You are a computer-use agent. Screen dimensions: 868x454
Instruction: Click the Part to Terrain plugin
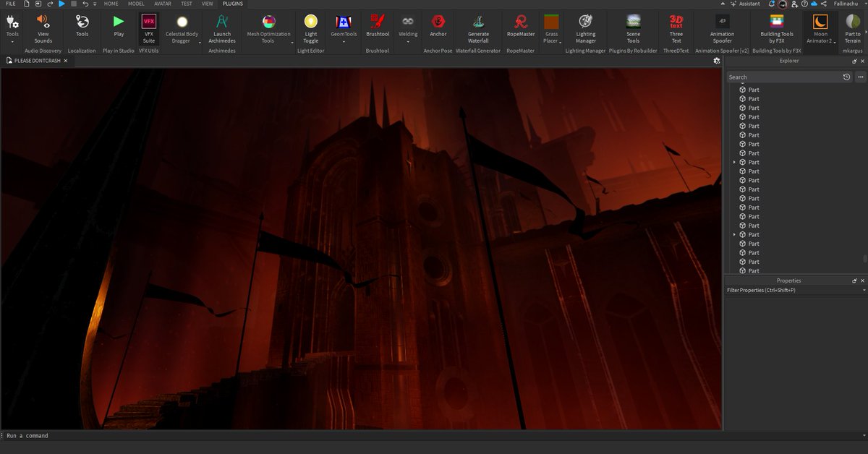pyautogui.click(x=853, y=27)
